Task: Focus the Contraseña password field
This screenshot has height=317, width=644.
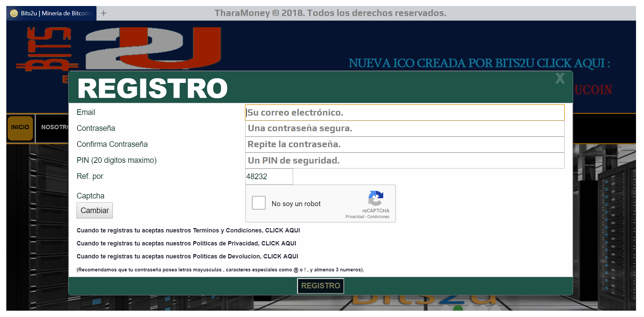Action: 404,129
